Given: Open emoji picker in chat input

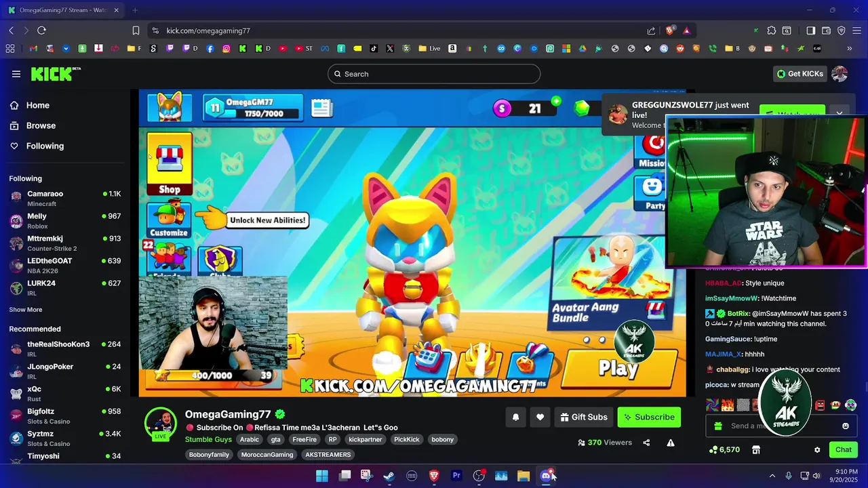Looking at the screenshot, I should (x=845, y=426).
